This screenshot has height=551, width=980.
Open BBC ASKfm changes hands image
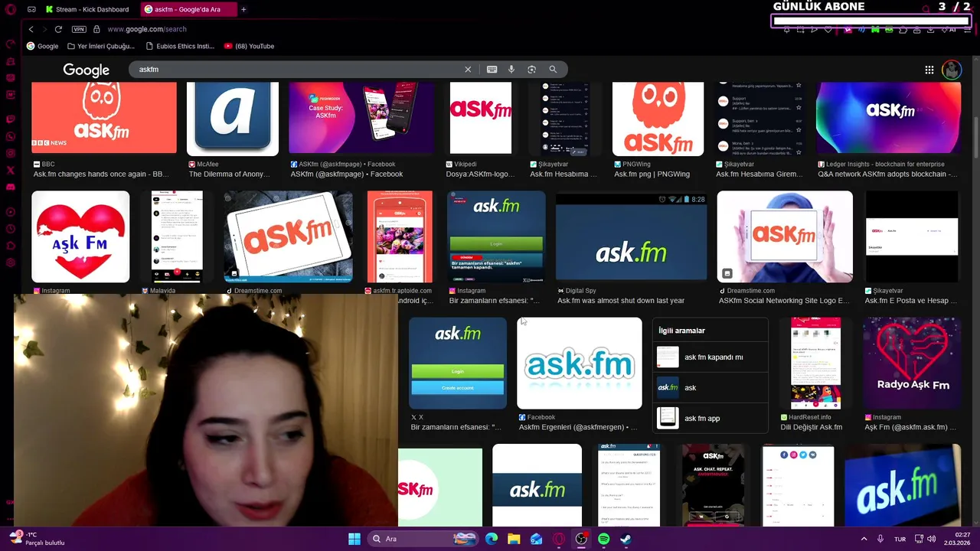pos(103,118)
